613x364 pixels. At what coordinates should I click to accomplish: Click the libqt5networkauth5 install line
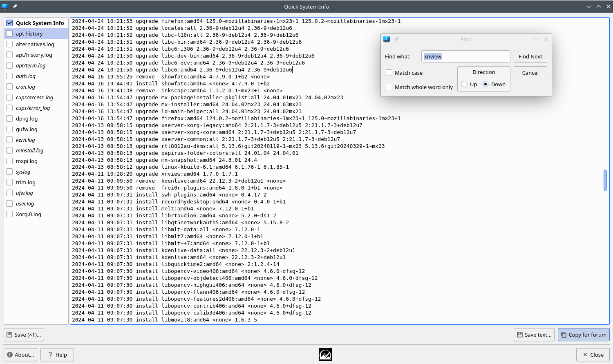tap(181, 223)
